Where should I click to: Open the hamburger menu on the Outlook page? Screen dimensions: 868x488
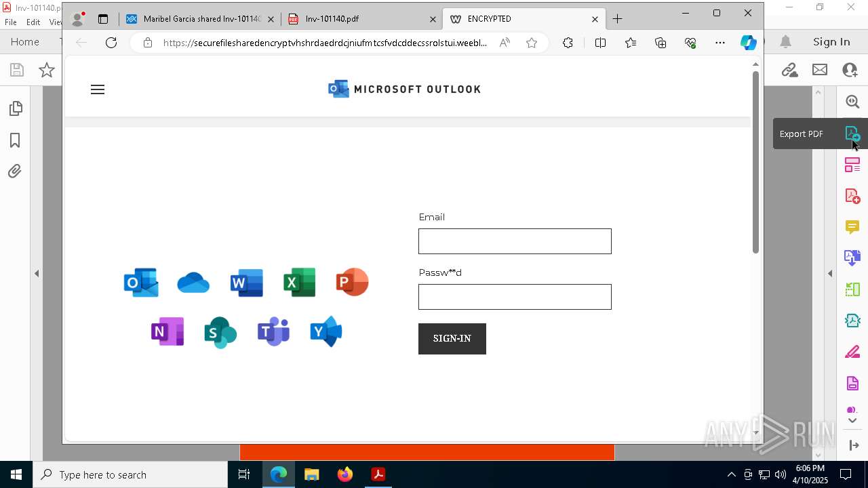pos(98,89)
